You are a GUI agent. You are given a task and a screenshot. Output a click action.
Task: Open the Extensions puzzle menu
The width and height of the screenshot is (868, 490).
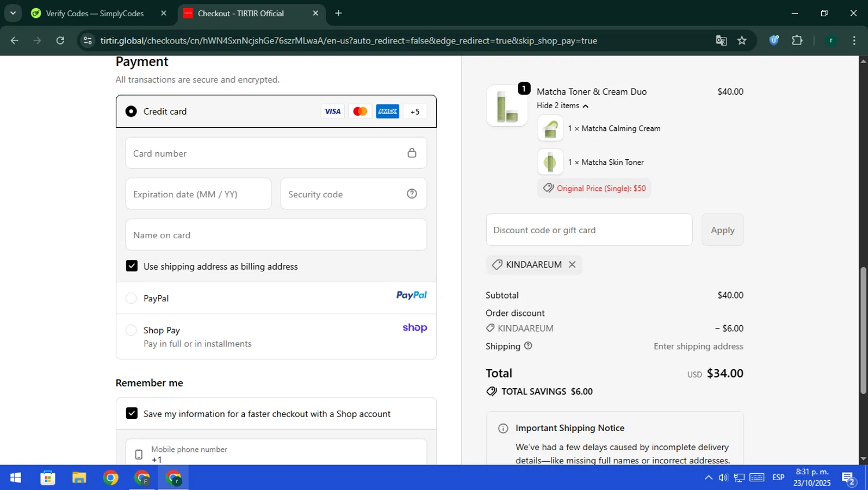797,40
